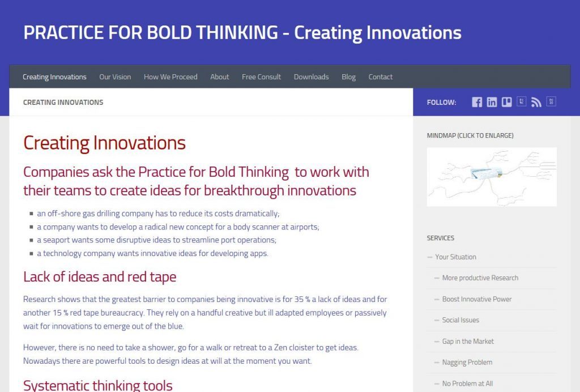
Task: Open the Nagging Problem service link
Action: point(467,363)
